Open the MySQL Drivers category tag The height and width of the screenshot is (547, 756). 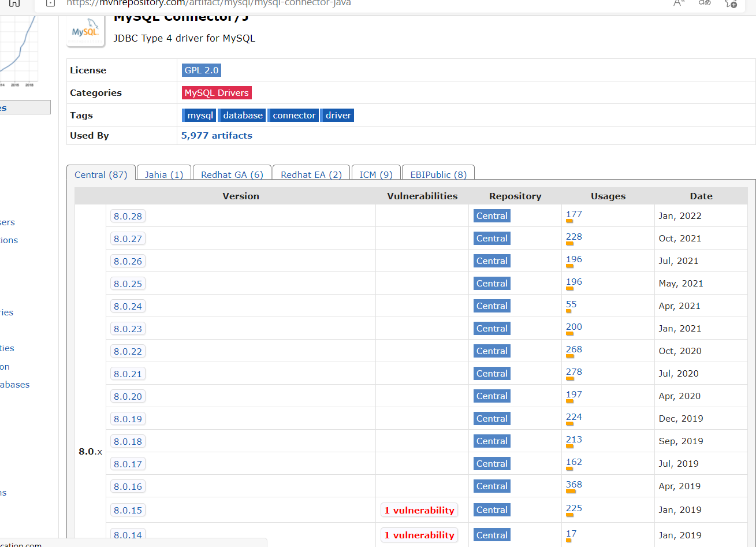coord(217,93)
